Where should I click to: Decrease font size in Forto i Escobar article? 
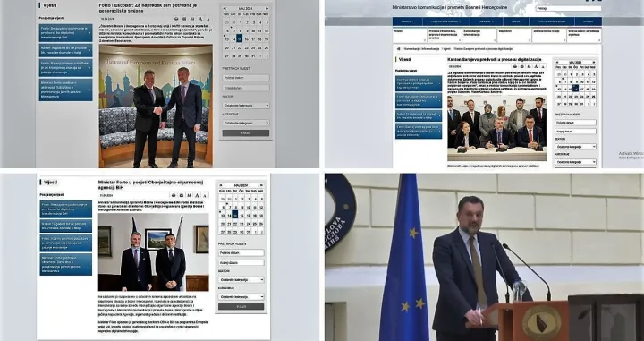pos(208,19)
